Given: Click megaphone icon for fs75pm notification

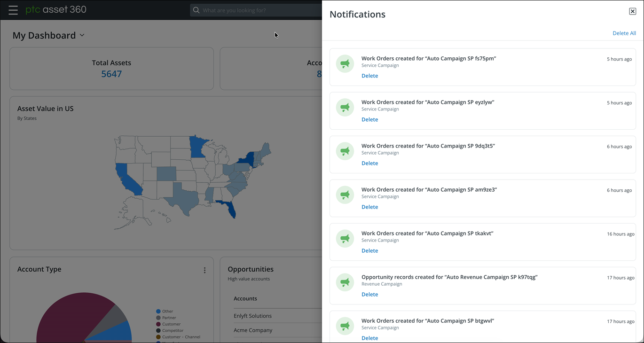Looking at the screenshot, I should tap(345, 64).
